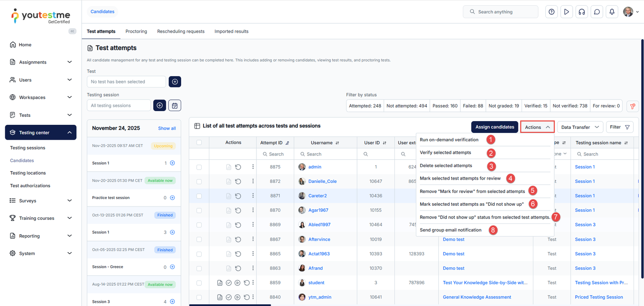Screen dimensions: 644x306
Task: Tick the checkbox for Danielle_Cole row
Action: click(x=199, y=182)
